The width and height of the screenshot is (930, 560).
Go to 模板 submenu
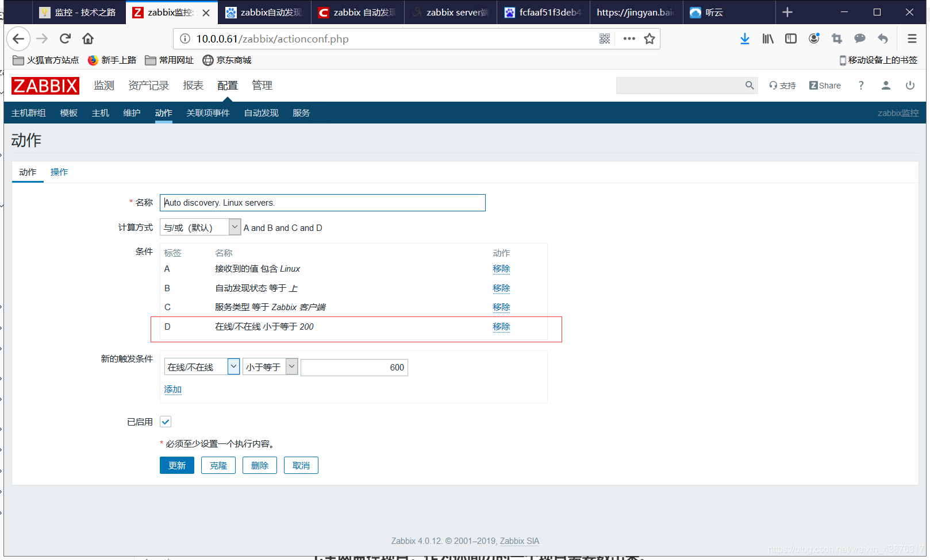point(68,113)
